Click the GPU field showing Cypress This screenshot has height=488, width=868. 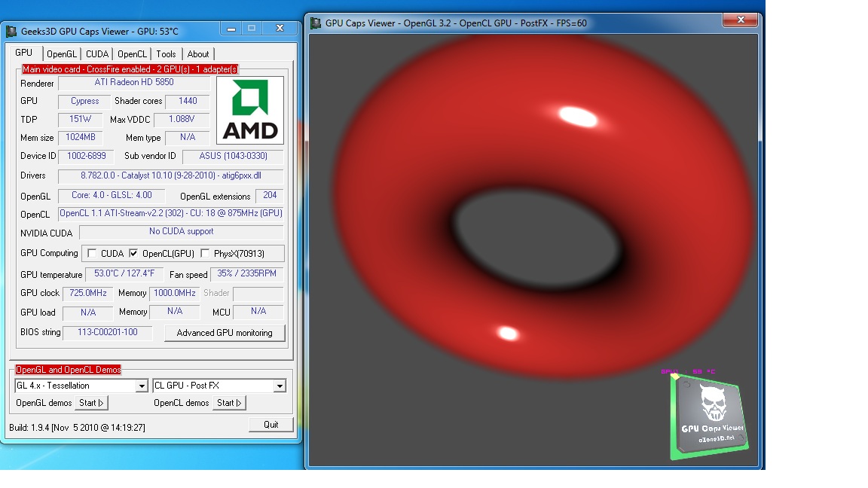(x=84, y=101)
